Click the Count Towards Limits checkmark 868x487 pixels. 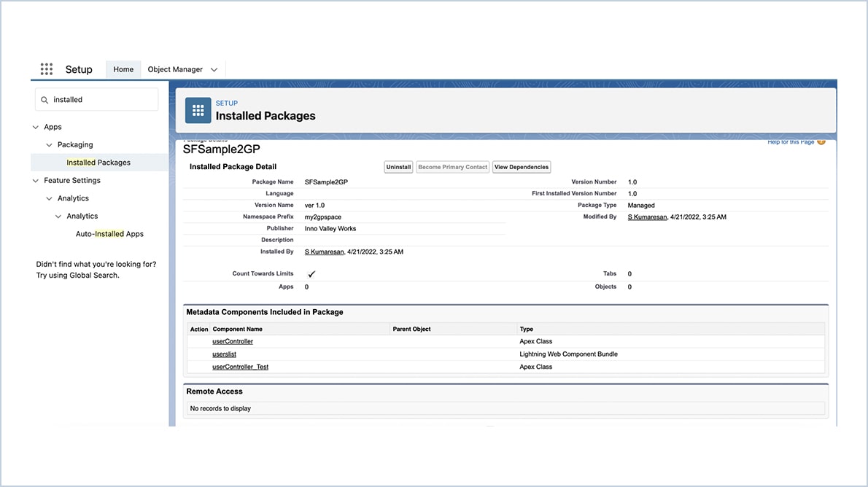coord(311,273)
